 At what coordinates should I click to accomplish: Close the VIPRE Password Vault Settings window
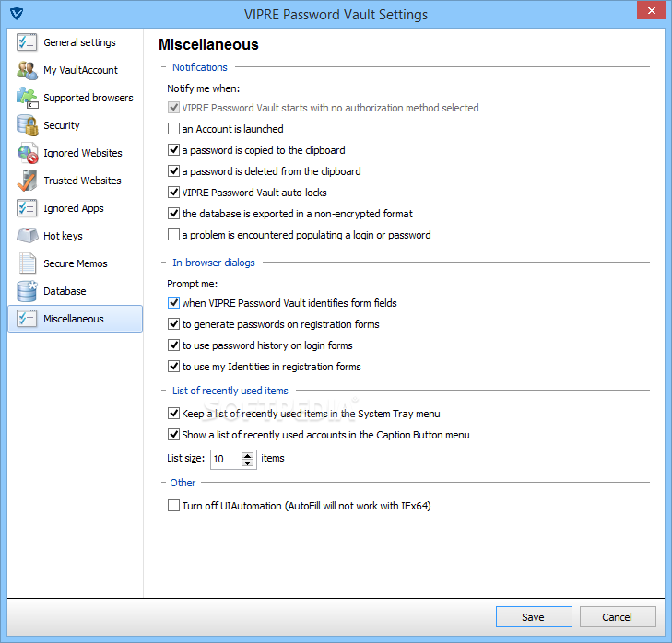(x=651, y=11)
